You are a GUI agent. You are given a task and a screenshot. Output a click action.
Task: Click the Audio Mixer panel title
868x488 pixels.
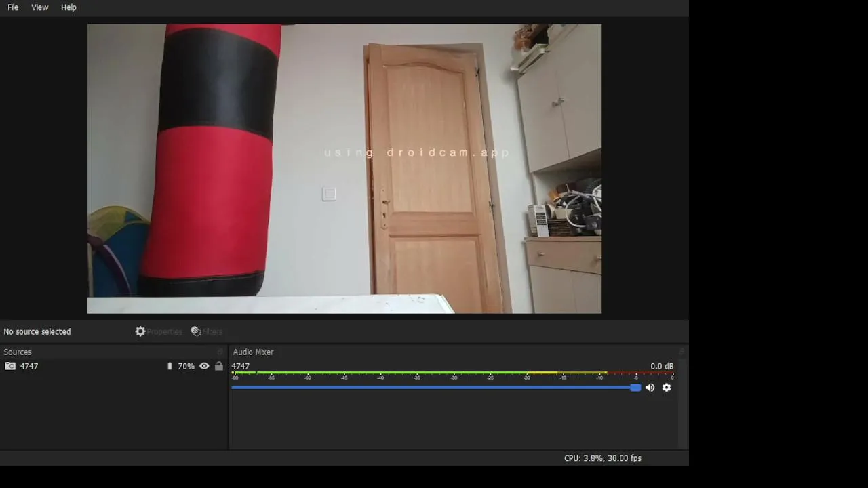(253, 352)
